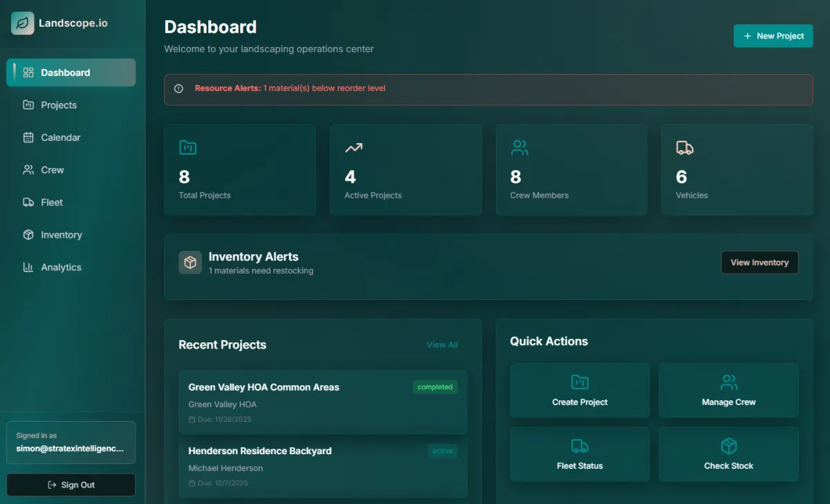
Task: Select the Manage Crew quick action
Action: pos(728,391)
